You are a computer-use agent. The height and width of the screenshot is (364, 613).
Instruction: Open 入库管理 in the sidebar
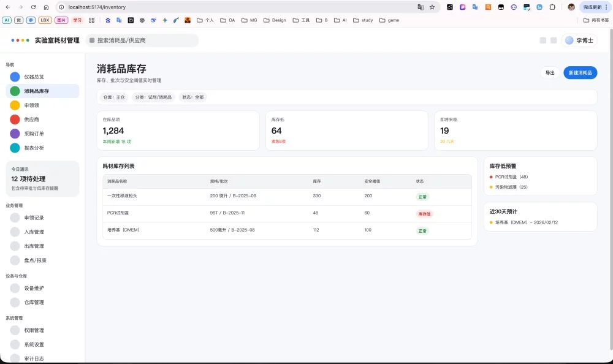tap(42, 232)
